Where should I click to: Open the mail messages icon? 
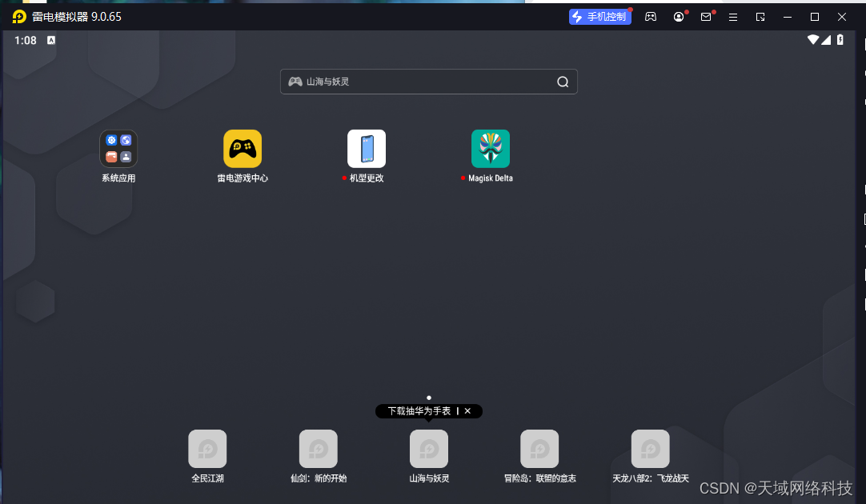coord(706,17)
